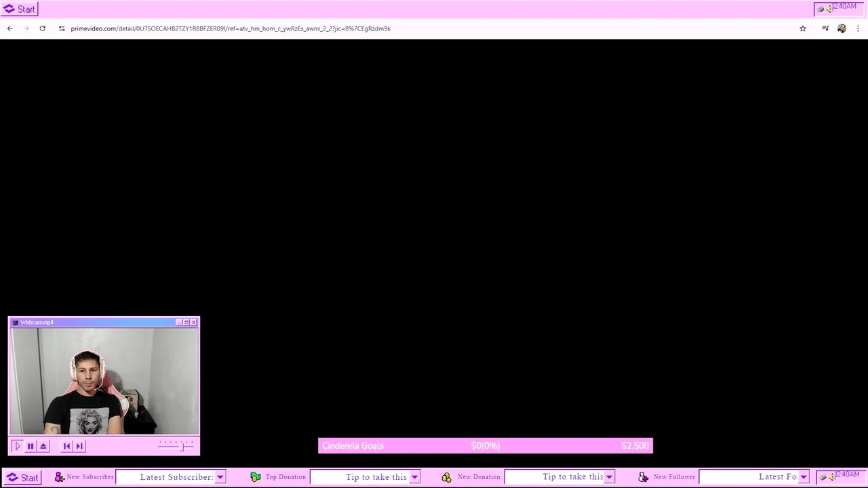Maximize the Webcam.mp4 window

point(186,323)
